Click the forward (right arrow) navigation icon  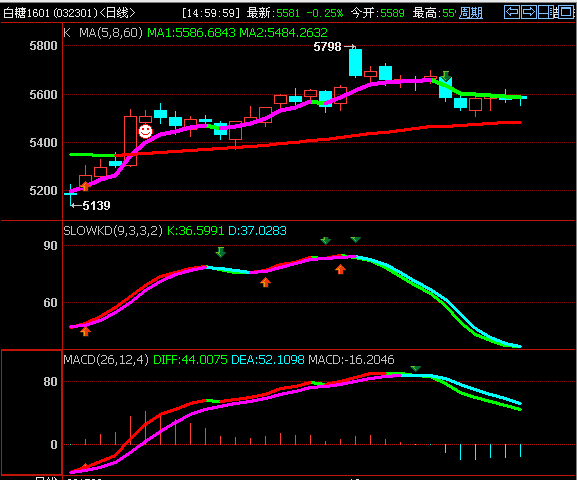529,12
